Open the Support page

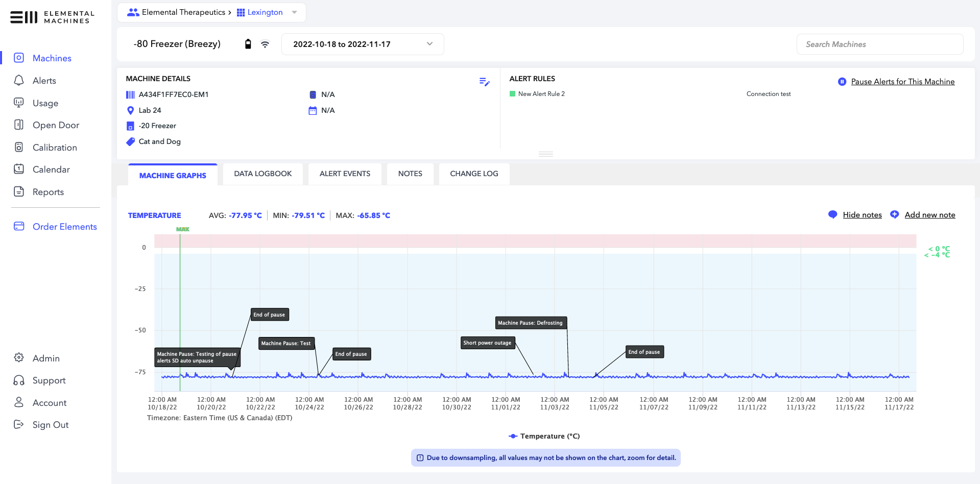coord(49,380)
